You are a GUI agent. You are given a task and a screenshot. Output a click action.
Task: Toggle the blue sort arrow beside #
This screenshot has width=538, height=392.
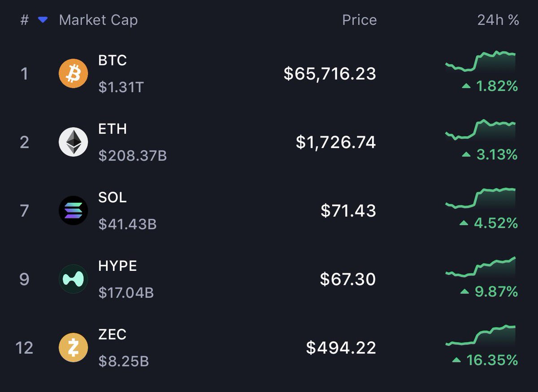click(x=43, y=20)
